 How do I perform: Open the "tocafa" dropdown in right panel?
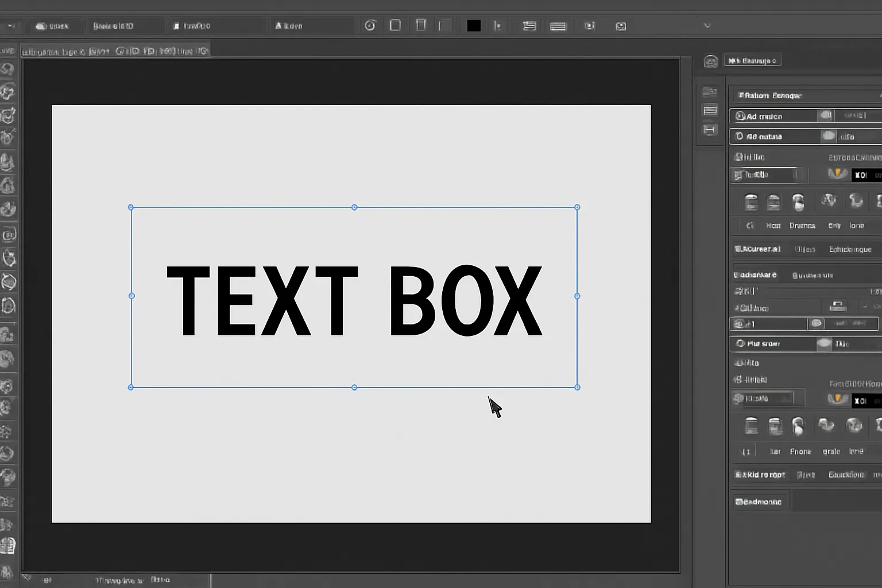(767, 398)
